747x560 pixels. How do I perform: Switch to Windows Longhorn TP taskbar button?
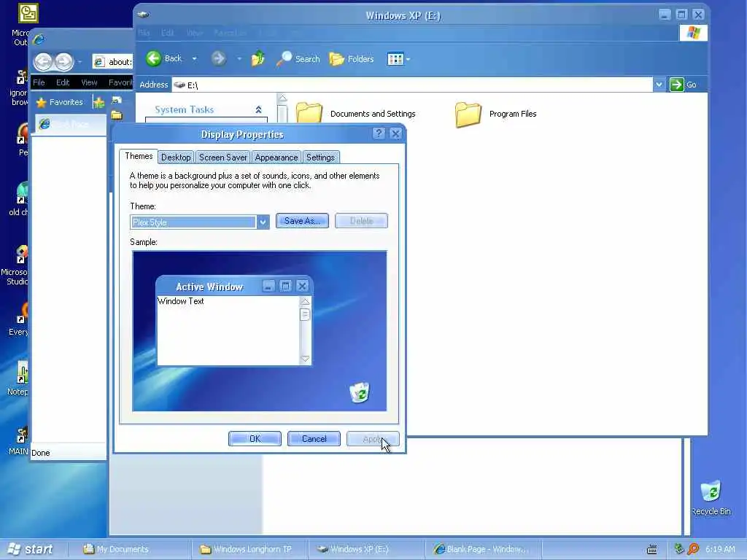coord(249,549)
